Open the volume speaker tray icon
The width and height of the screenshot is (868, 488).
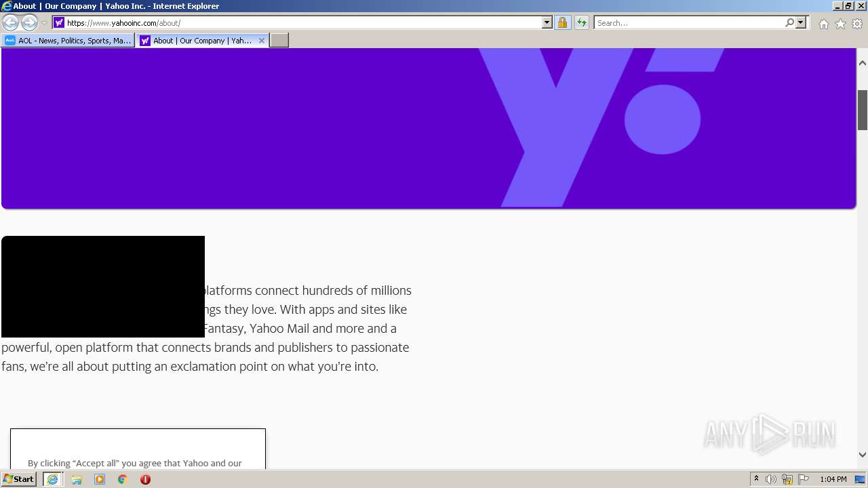[x=771, y=479]
